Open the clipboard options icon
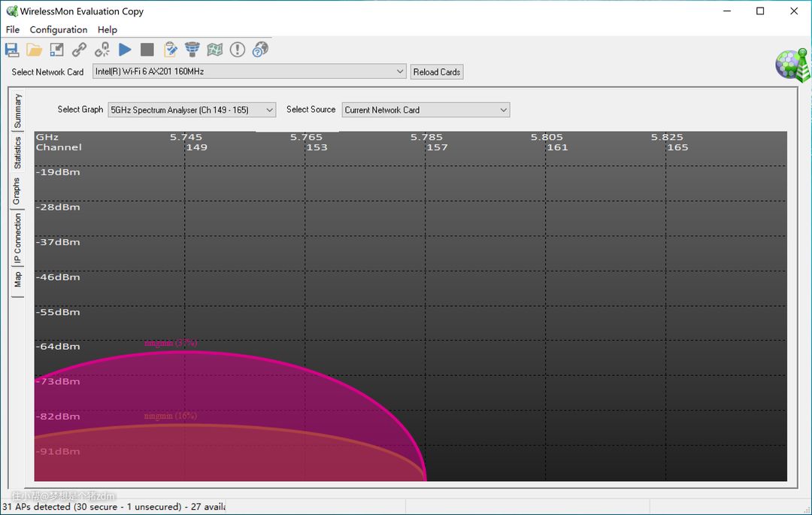This screenshot has width=812, height=515. [171, 50]
